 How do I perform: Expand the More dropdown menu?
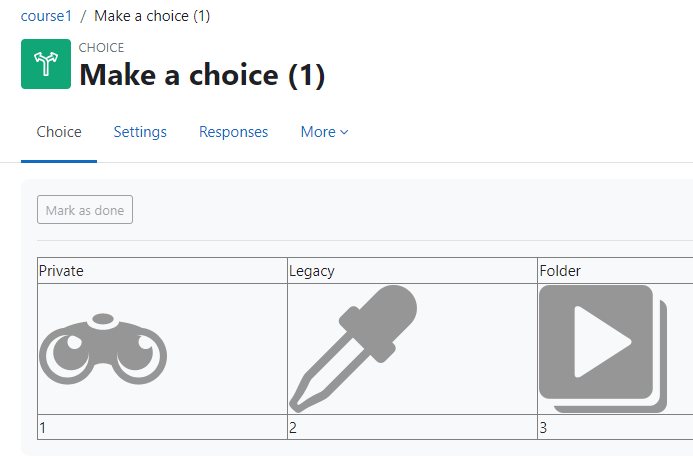pyautogui.click(x=324, y=132)
